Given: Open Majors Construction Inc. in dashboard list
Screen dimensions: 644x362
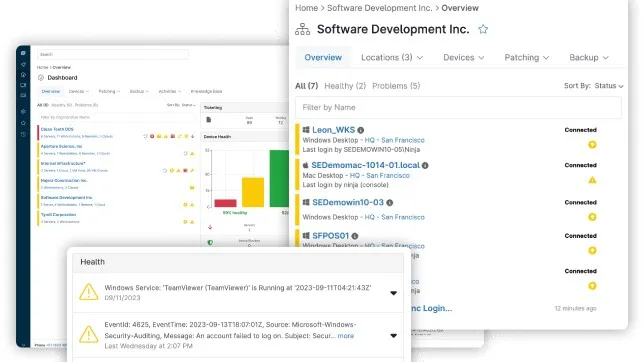Looking at the screenshot, I should (64, 180).
